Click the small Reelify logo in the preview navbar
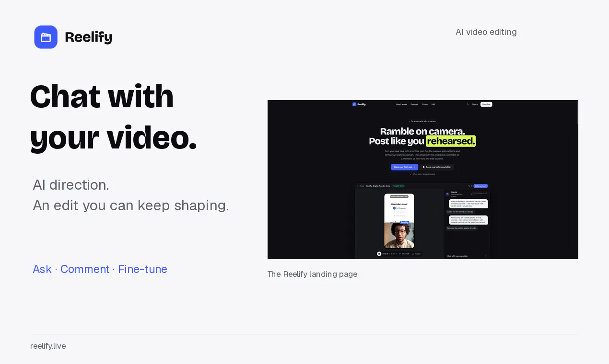 pyautogui.click(x=359, y=104)
